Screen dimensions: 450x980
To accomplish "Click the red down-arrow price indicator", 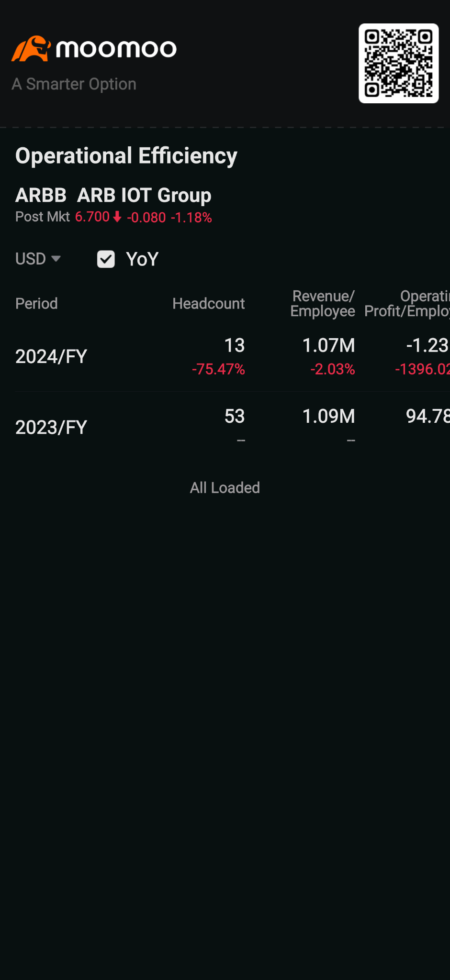I will click(117, 217).
